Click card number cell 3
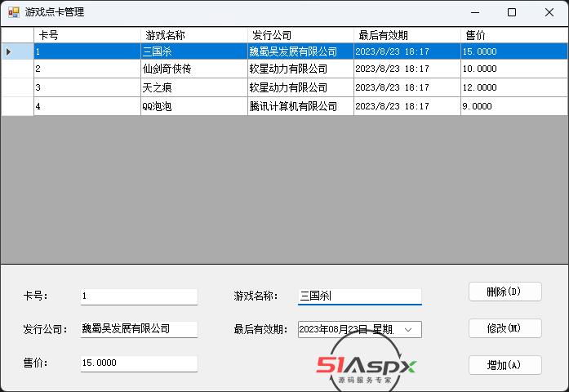The image size is (569, 392). pos(87,87)
